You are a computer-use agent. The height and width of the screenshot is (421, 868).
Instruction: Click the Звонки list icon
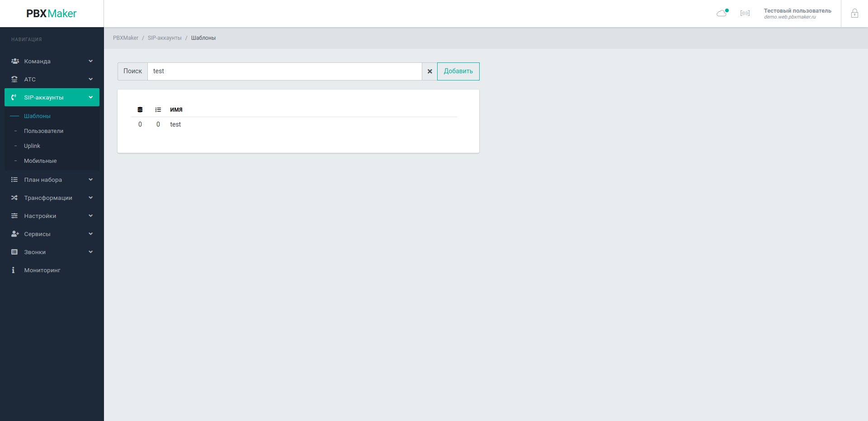[x=14, y=252]
